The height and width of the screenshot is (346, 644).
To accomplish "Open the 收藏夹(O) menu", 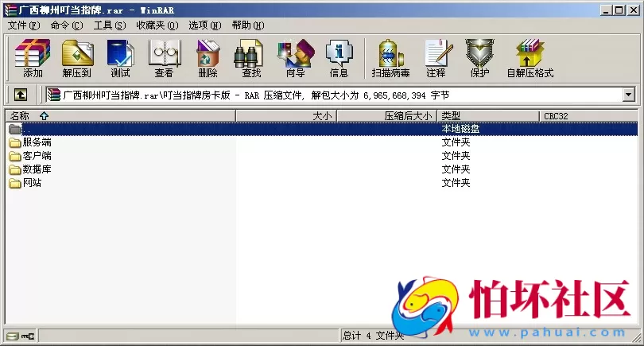I will click(157, 25).
